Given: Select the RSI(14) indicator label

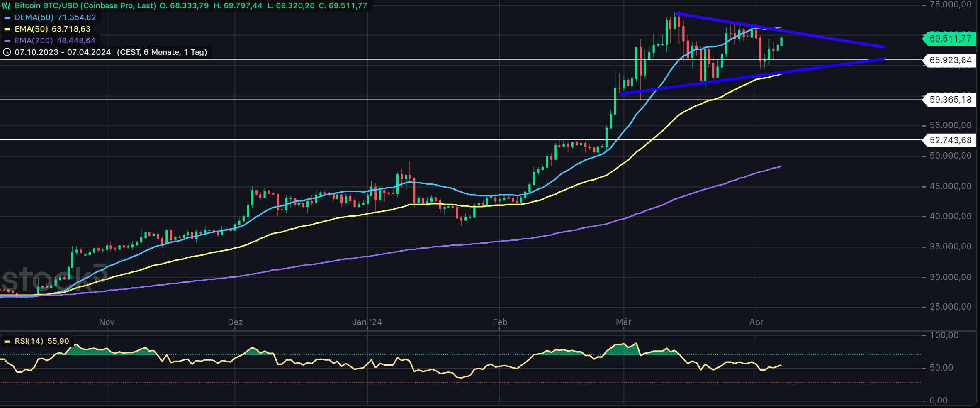Looking at the screenshot, I should pos(29,341).
